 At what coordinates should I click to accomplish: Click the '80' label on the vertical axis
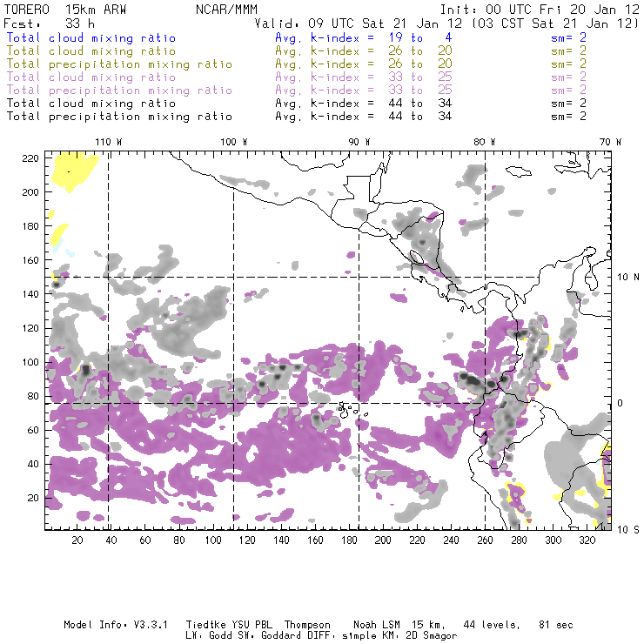point(33,396)
